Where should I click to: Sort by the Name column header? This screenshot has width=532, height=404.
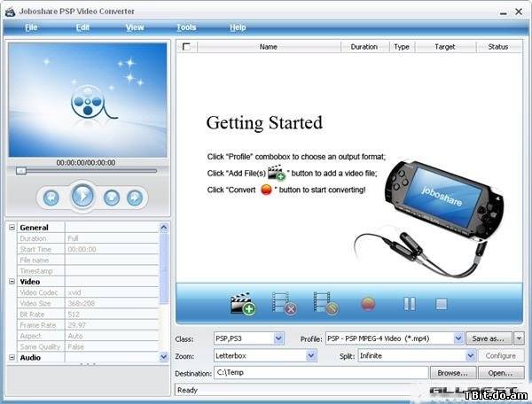[269, 47]
